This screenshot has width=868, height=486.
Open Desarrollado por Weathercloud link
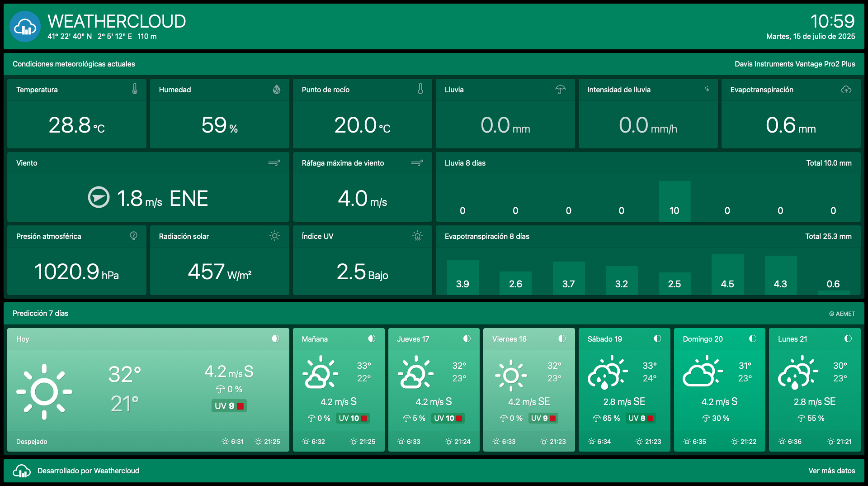pos(88,471)
